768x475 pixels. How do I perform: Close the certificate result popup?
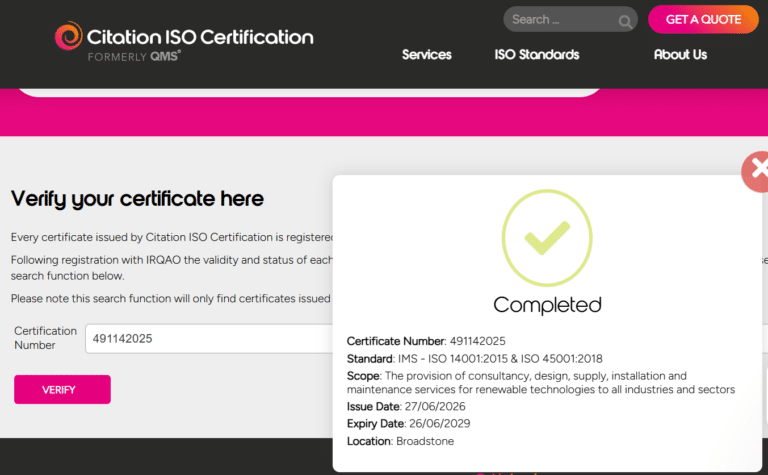pos(756,170)
